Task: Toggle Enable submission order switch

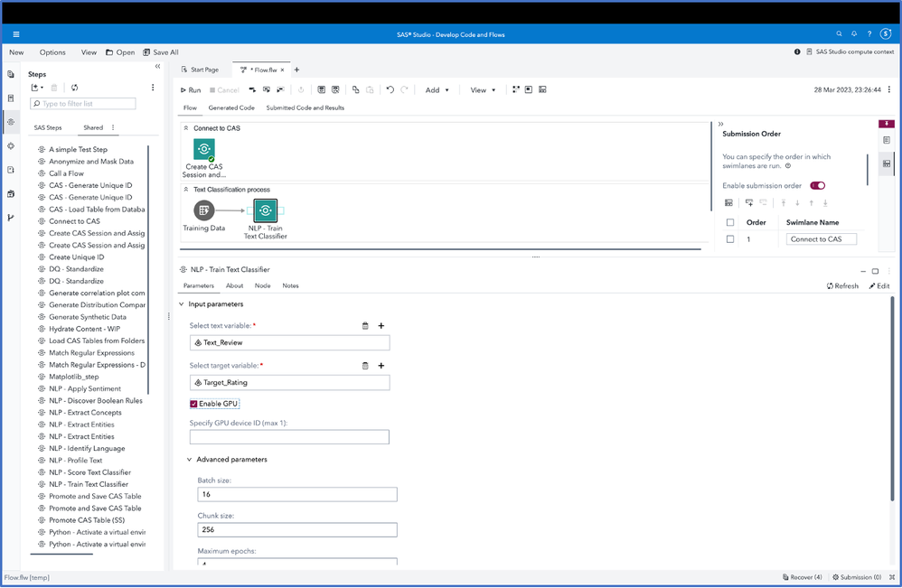Action: [x=817, y=186]
